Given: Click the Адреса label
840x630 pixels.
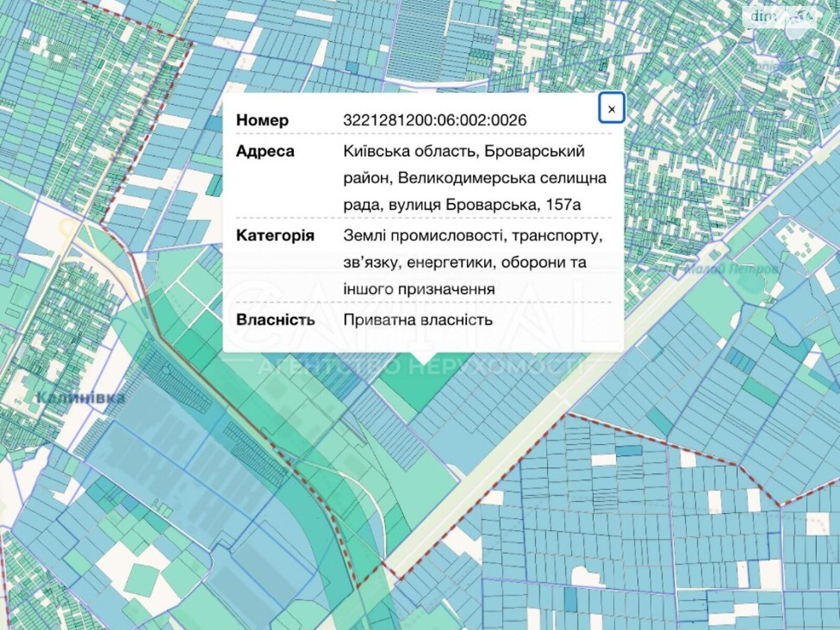Looking at the screenshot, I should tap(265, 151).
